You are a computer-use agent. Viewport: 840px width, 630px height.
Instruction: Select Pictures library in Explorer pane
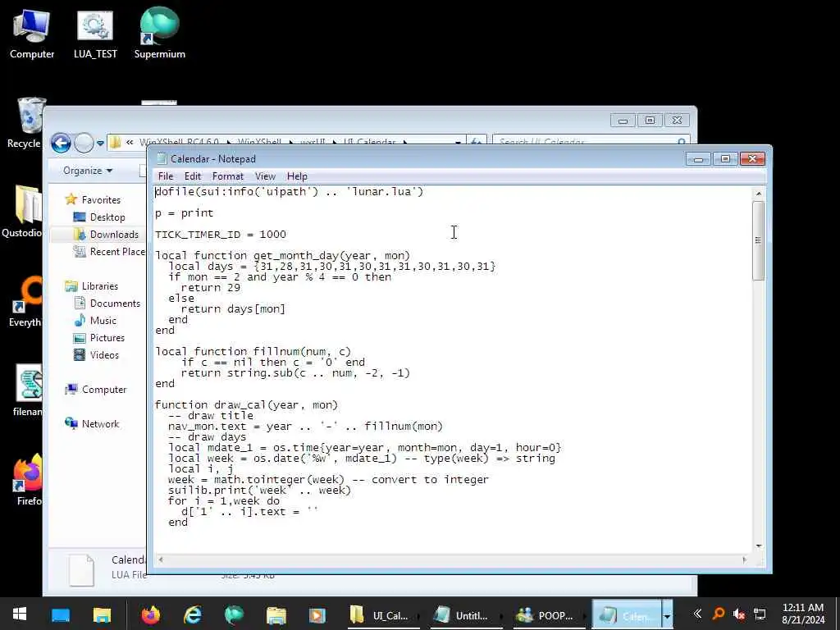point(107,337)
